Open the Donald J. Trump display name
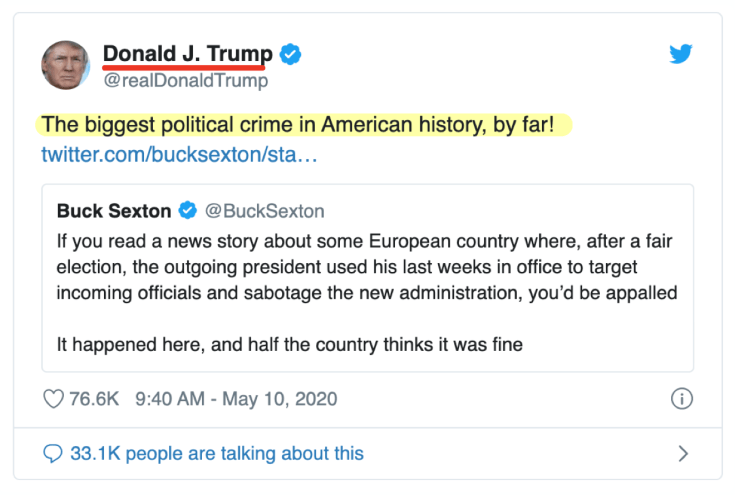Viewport: 735px width, 495px height. click(187, 54)
